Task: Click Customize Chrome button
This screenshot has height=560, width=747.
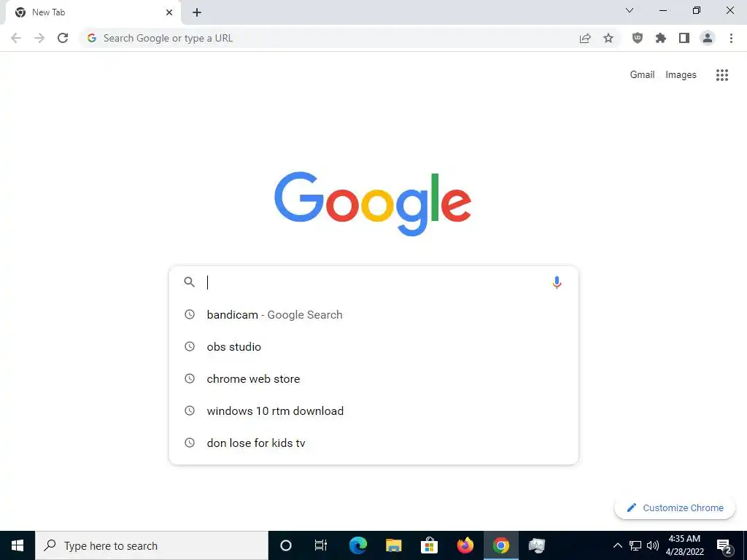Action: (x=675, y=507)
